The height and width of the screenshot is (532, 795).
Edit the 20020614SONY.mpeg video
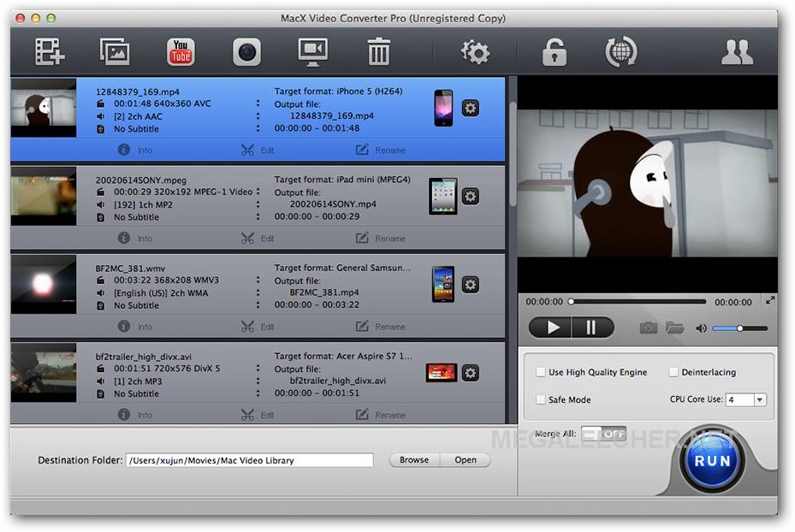(x=257, y=238)
